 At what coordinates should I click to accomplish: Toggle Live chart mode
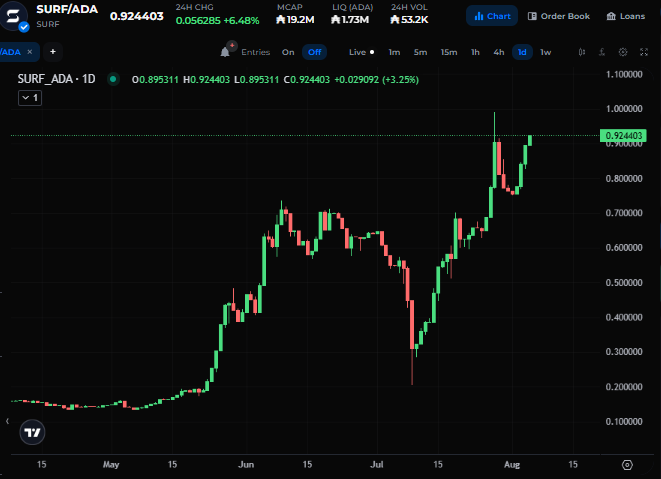pos(361,52)
